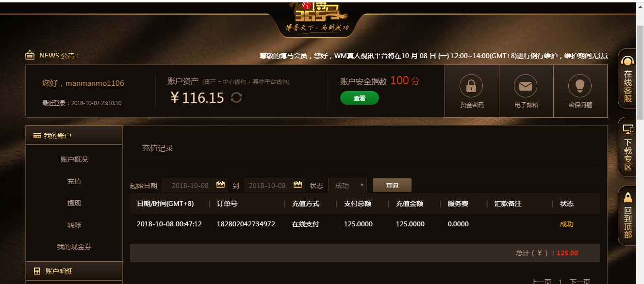The height and width of the screenshot is (284, 644).
Task: Open the start date calendar icon
Action: coord(220,185)
